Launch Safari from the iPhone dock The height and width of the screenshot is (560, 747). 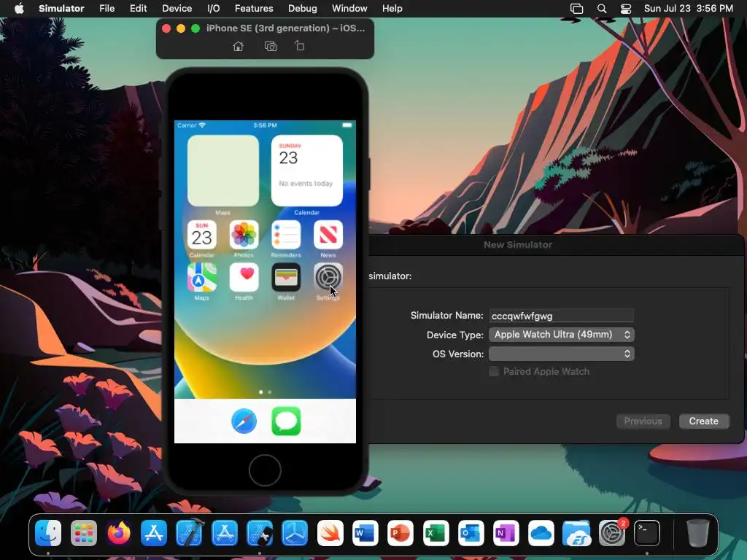tap(244, 421)
